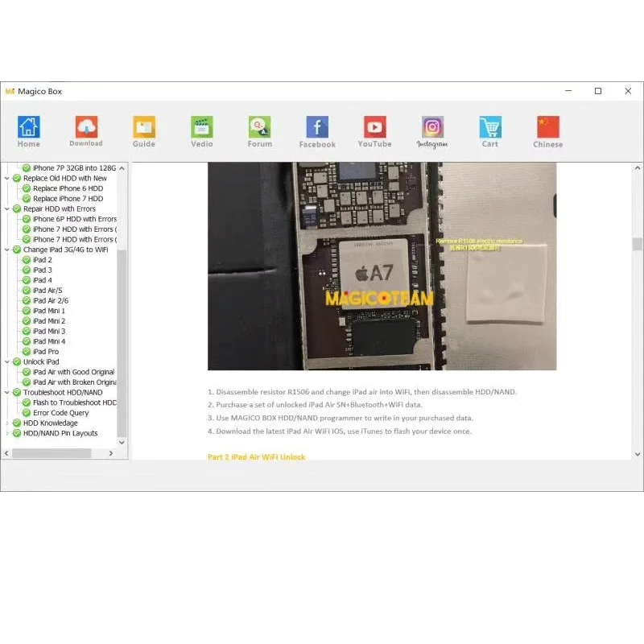Collapse the Unlock iPad tree node

(x=7, y=361)
